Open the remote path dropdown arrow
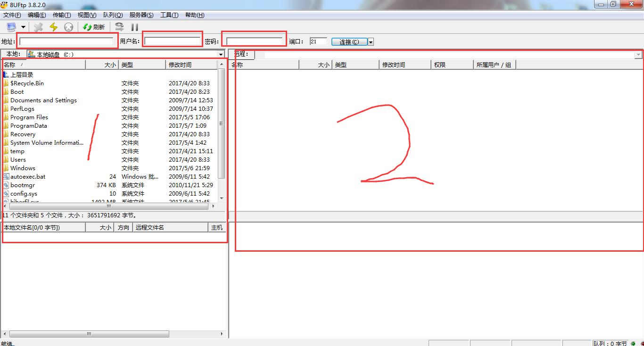 pos(638,55)
